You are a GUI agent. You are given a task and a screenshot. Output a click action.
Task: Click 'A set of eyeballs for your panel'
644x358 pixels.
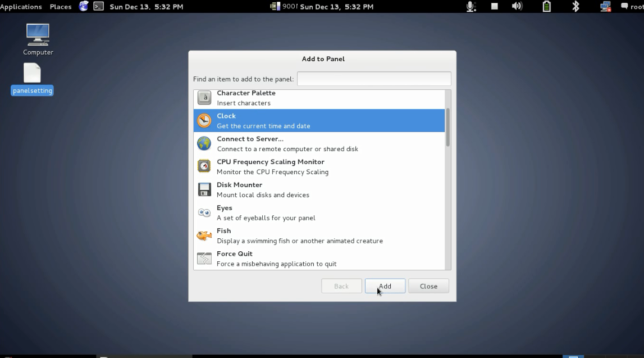click(266, 218)
